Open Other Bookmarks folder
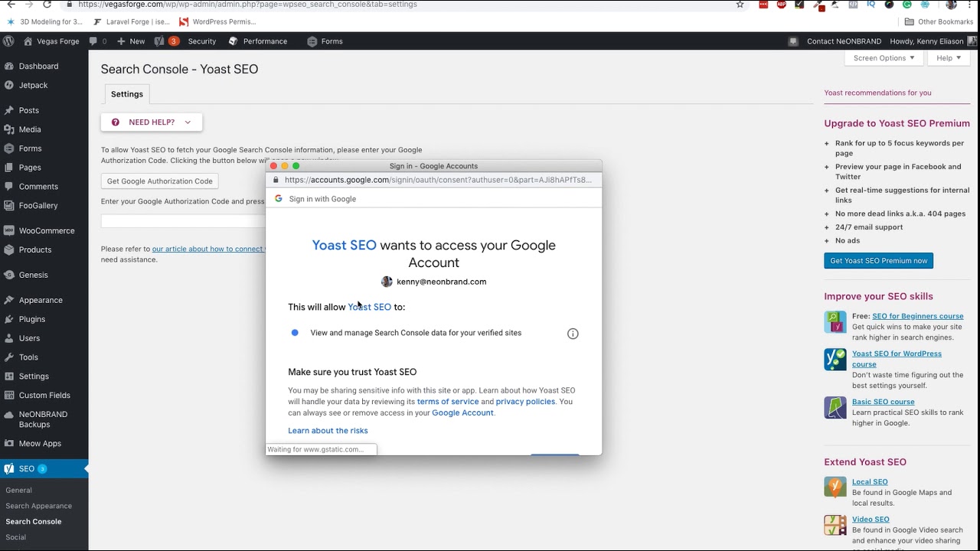The height and width of the screenshot is (551, 980). click(939, 22)
